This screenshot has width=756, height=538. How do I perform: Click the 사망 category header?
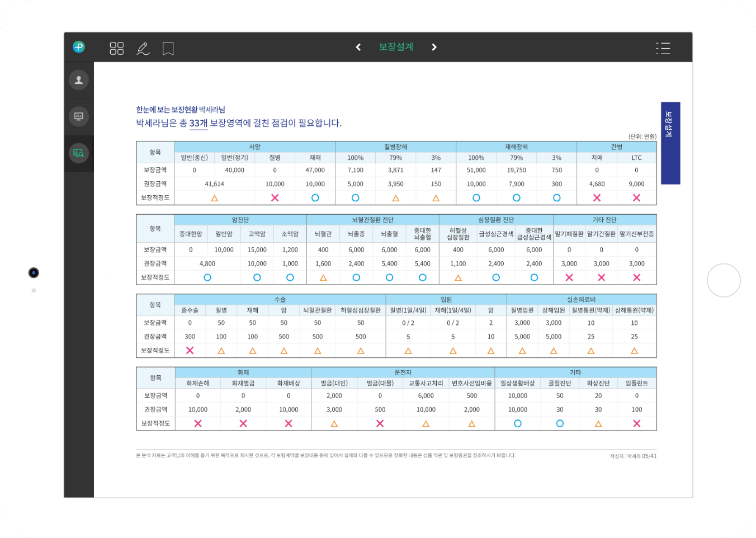pos(254,147)
